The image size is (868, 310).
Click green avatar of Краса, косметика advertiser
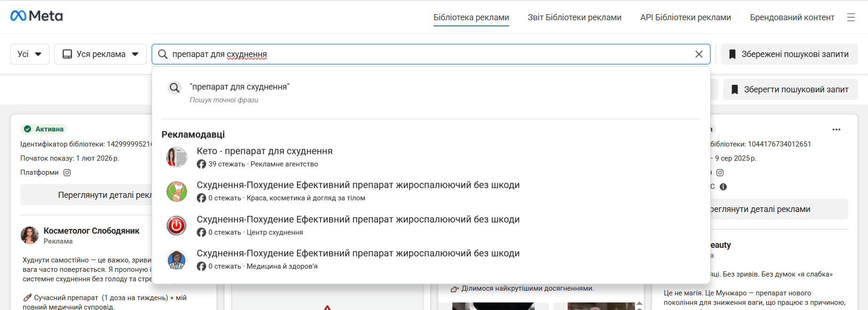[x=177, y=191]
